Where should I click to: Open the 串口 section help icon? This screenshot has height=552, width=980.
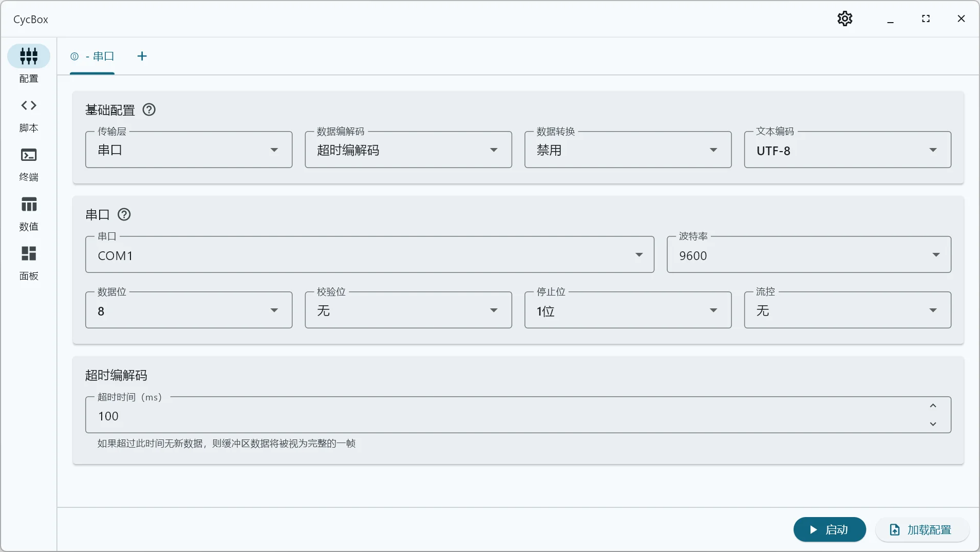(123, 214)
